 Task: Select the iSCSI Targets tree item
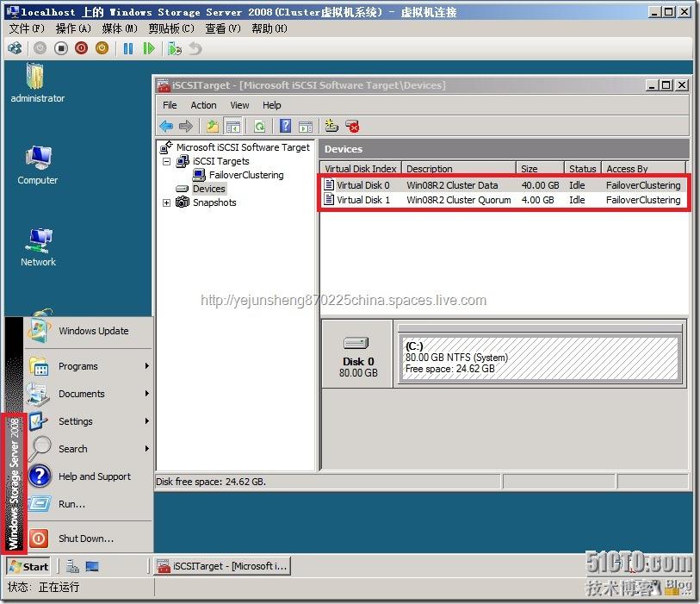pyautogui.click(x=221, y=161)
